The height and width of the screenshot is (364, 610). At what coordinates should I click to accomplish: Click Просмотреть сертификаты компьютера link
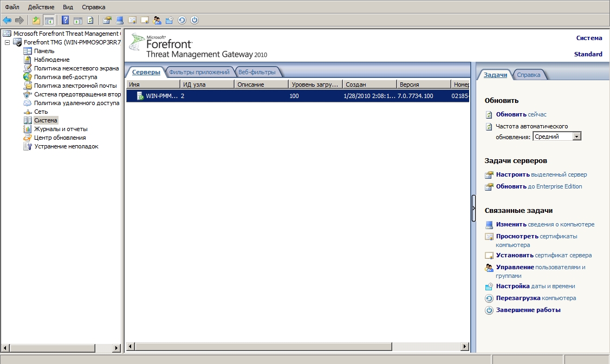click(536, 240)
